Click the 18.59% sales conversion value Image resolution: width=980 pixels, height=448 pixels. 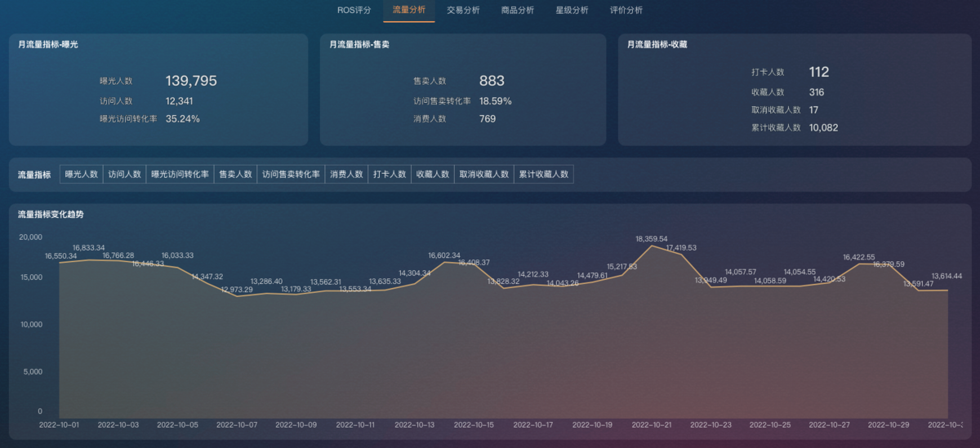coord(496,101)
